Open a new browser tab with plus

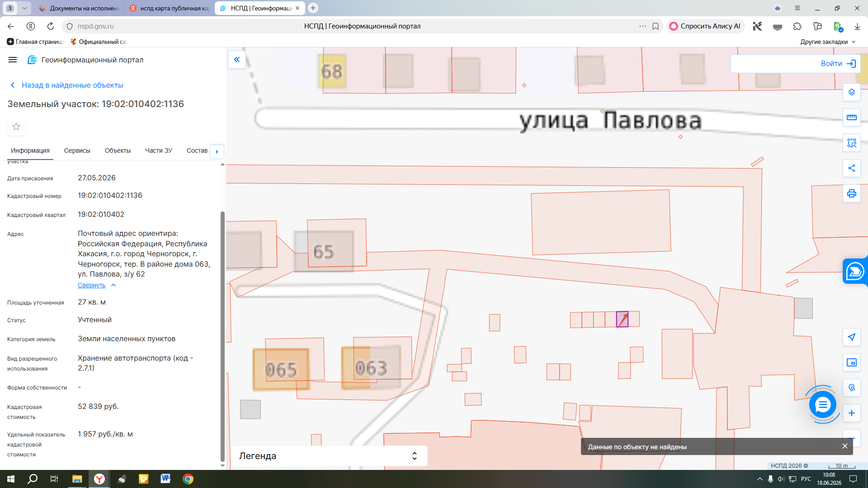tap(313, 8)
